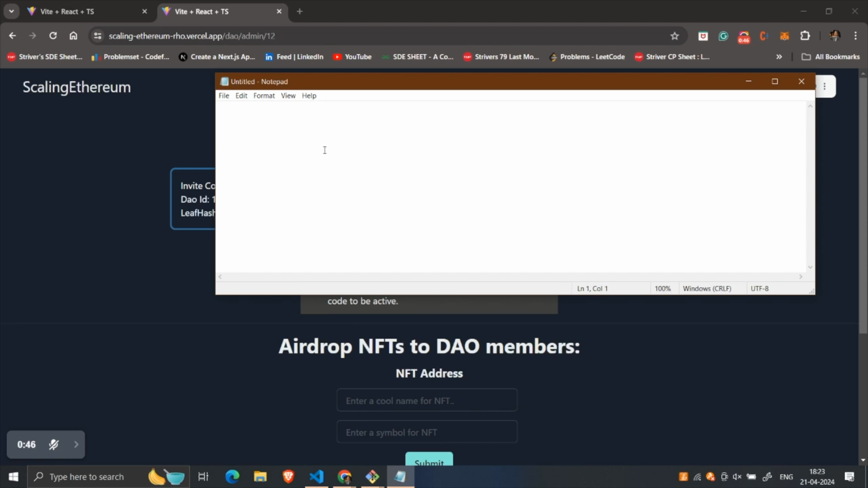
Task: Click the browser back arrow
Action: (12, 36)
